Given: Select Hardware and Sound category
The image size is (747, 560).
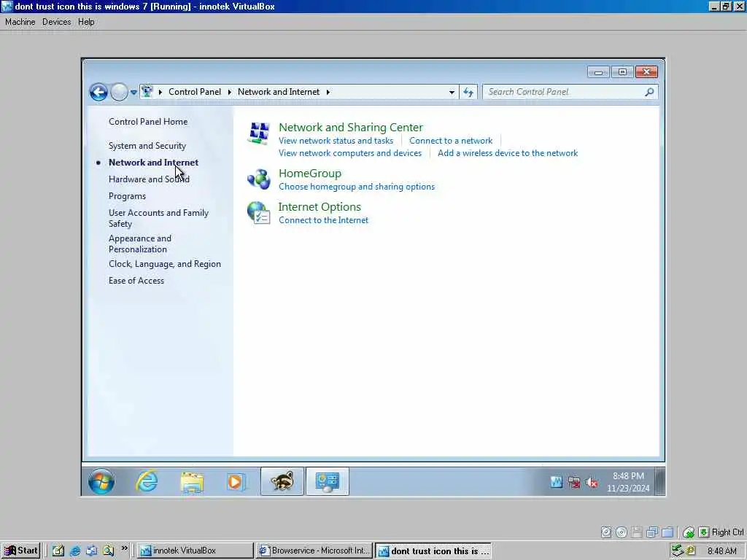Looking at the screenshot, I should [x=149, y=179].
